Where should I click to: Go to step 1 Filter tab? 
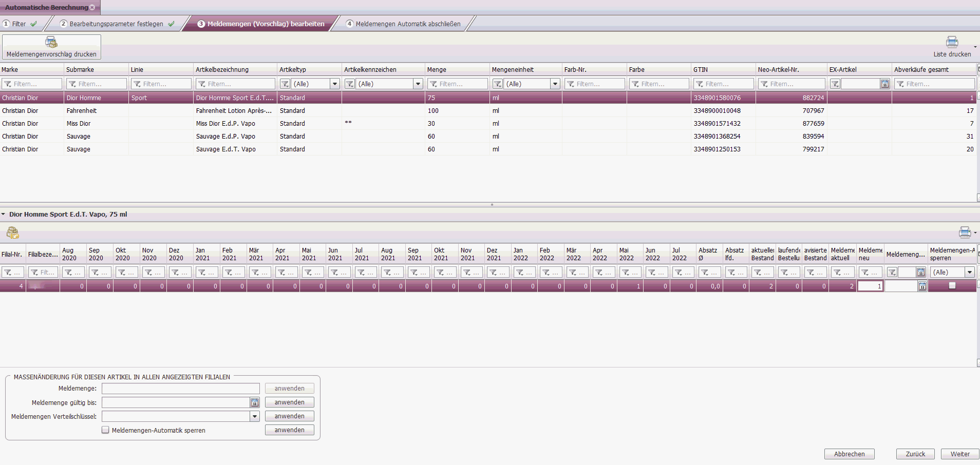(x=21, y=24)
